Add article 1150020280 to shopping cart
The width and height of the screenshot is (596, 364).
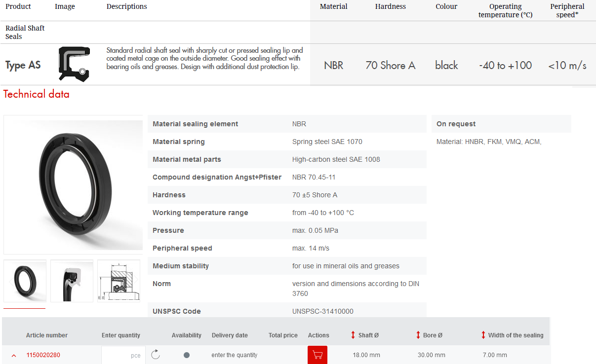[318, 355]
